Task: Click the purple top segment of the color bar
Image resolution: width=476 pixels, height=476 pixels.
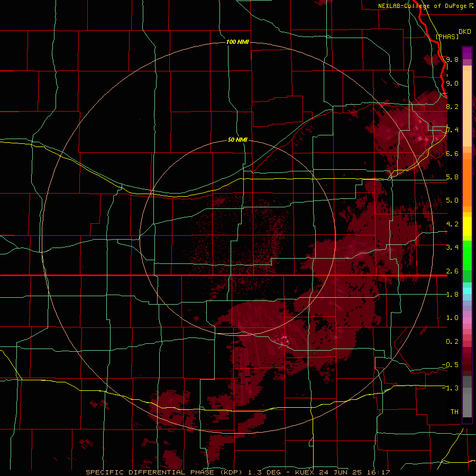Action: point(467,53)
